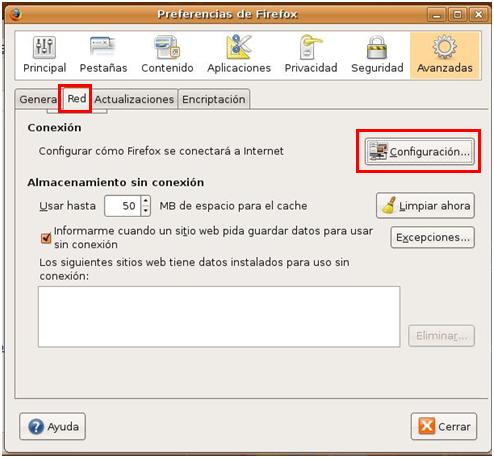Image resolution: width=494 pixels, height=458 pixels.
Task: Toggle the Informarme cuando un sitio web checkbox
Action: 46,238
